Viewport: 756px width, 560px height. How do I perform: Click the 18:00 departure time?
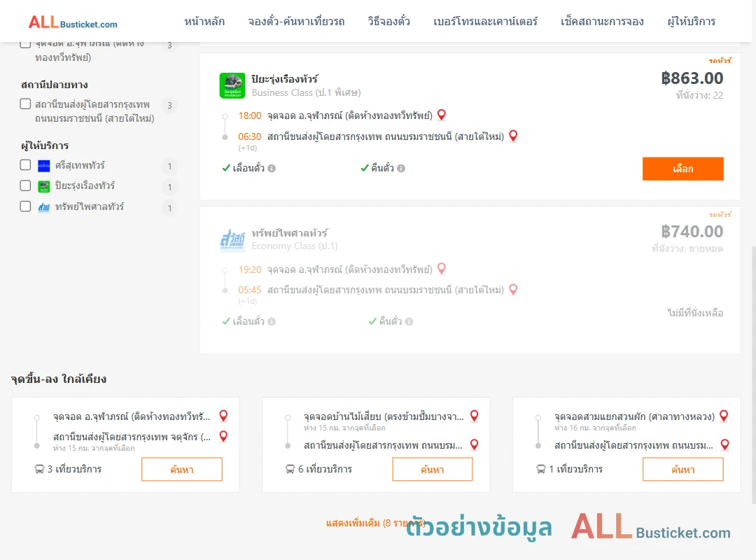click(x=250, y=115)
